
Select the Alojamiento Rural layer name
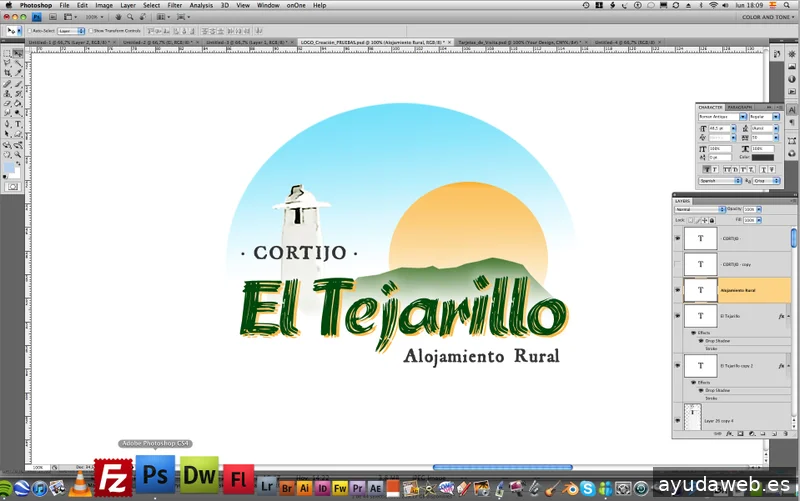click(x=737, y=290)
